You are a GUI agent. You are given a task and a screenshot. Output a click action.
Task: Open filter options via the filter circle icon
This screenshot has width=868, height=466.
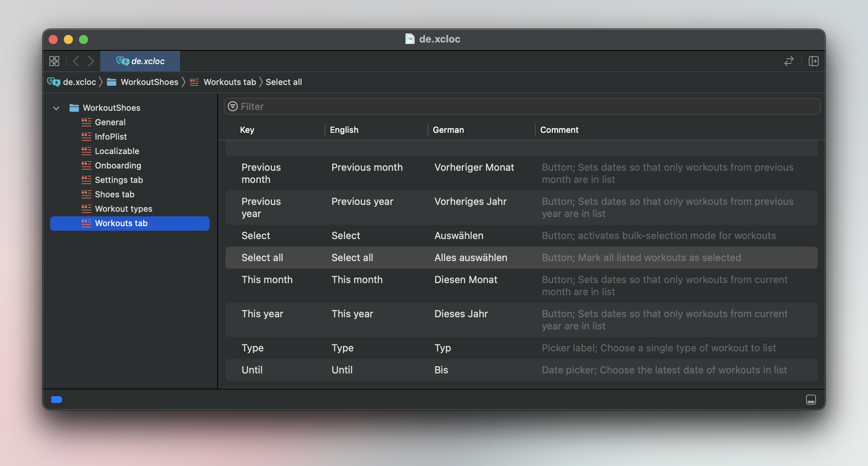[x=232, y=107]
